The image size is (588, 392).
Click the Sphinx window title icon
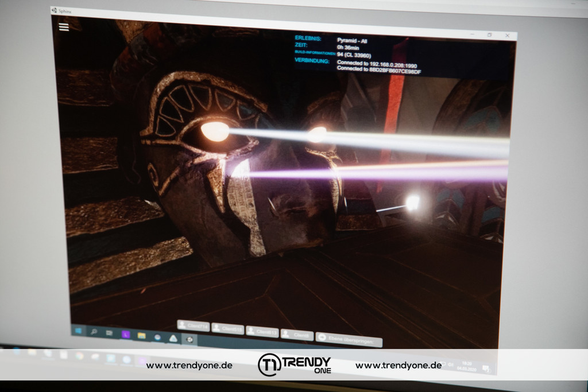[55, 10]
